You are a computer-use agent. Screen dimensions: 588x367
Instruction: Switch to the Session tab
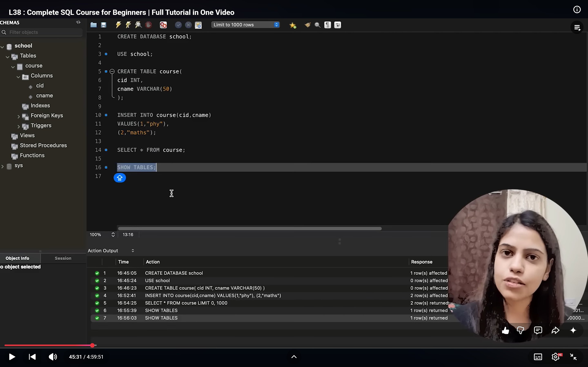[x=63, y=258]
